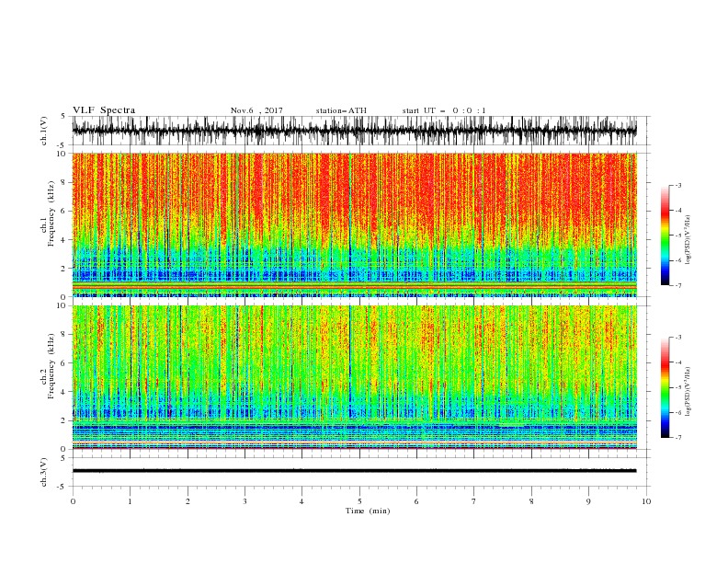
Task: Click the ch.2 colorbar "log(PSD)(V²/Hz)" label
Action: click(688, 392)
